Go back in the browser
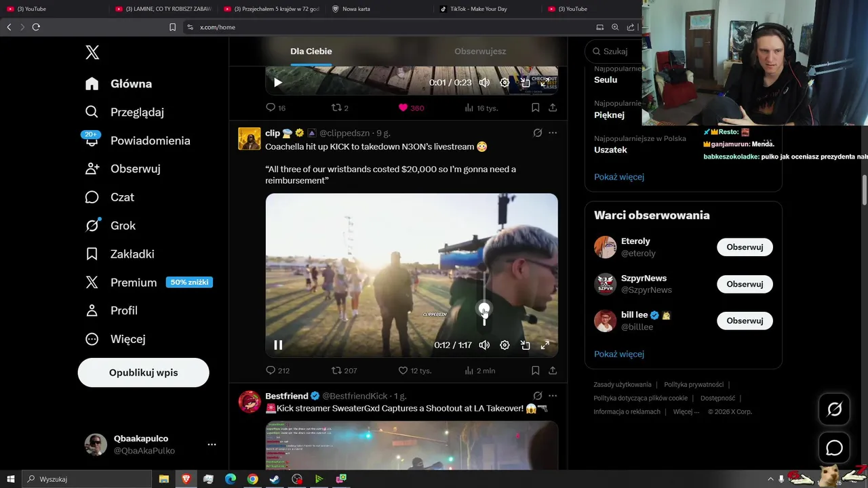The height and width of the screenshot is (488, 868). tap(9, 27)
